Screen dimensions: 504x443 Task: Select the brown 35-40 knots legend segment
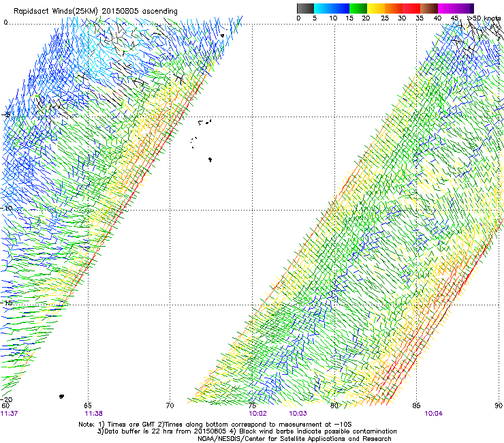coord(429,8)
